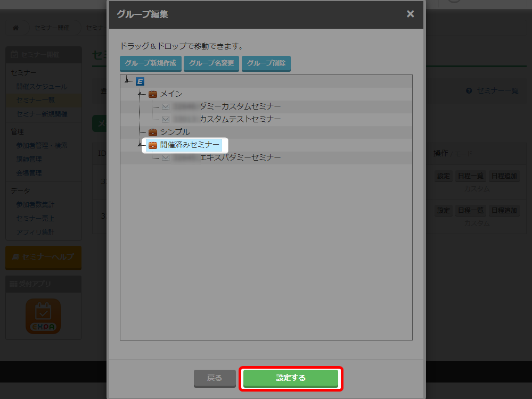
Task: Click first row 設定 button
Action: 444,176
